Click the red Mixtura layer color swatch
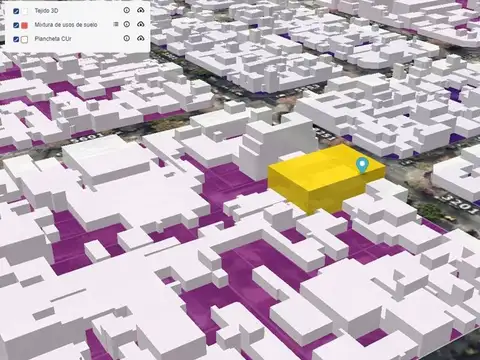480x360 pixels. click(x=24, y=25)
